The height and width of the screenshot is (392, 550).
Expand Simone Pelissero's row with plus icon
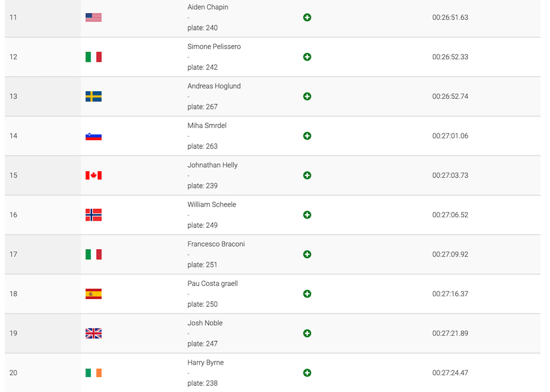307,57
